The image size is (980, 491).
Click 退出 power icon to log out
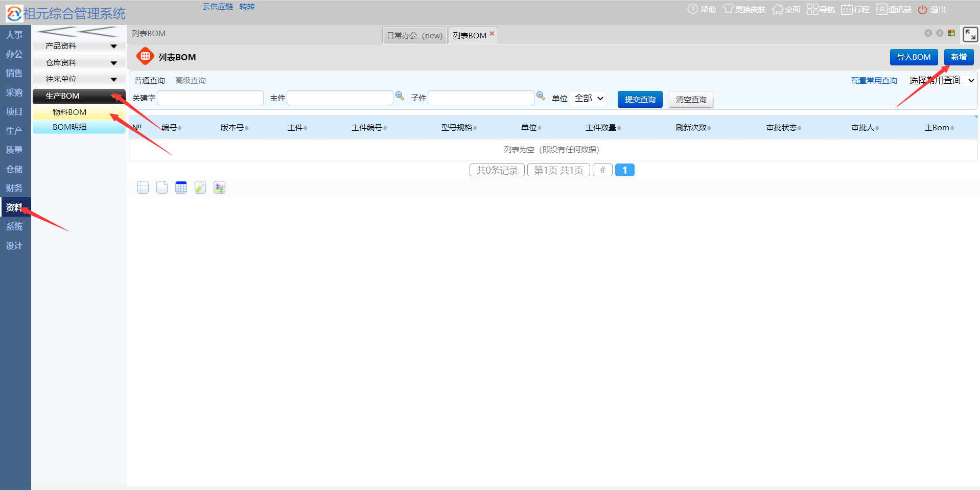932,10
